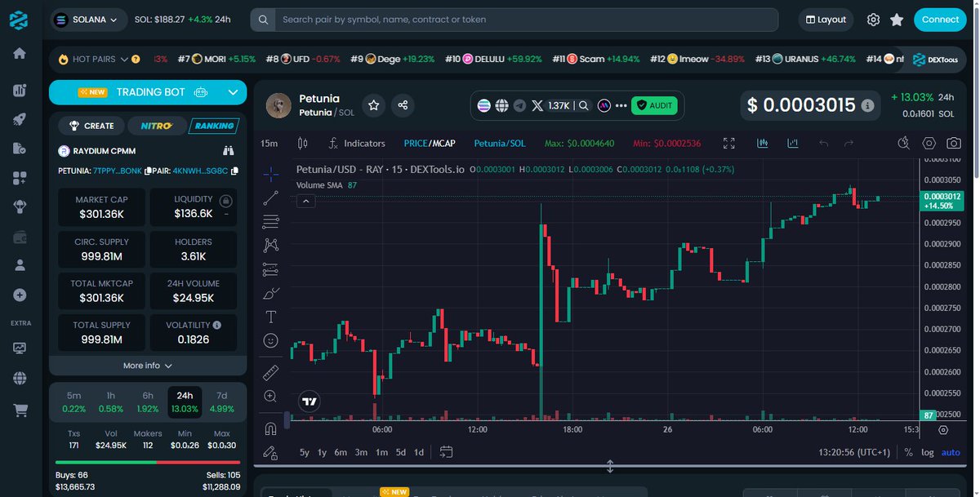Select the 6h stats tab

point(148,402)
